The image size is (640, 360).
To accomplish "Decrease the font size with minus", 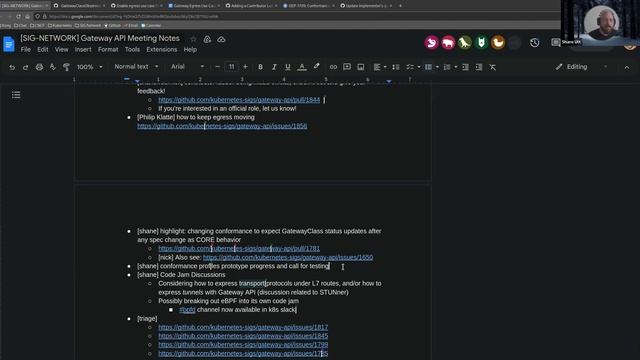I will tap(218, 67).
